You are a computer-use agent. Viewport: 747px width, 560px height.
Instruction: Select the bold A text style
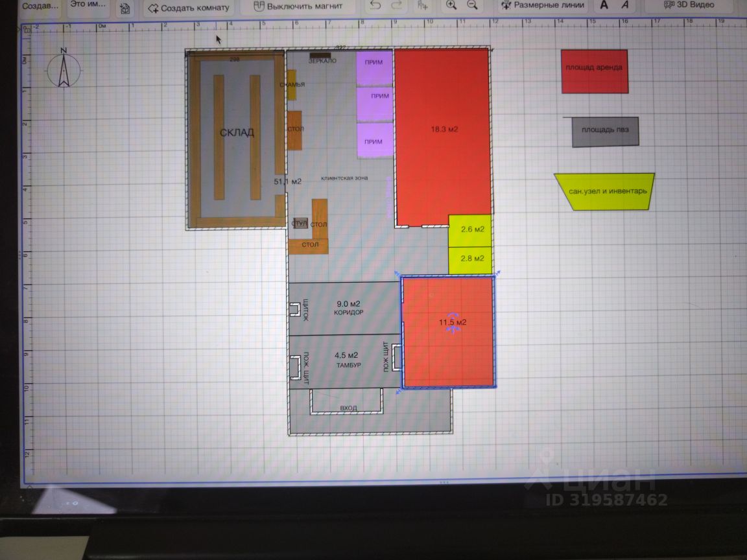click(604, 5)
